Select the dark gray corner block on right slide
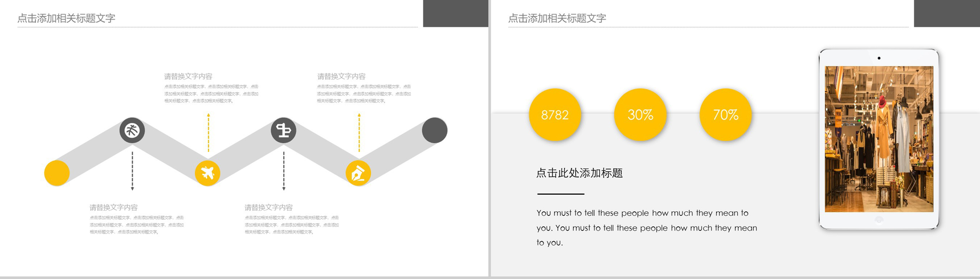Image resolution: width=980 pixels, height=279 pixels. (947, 13)
